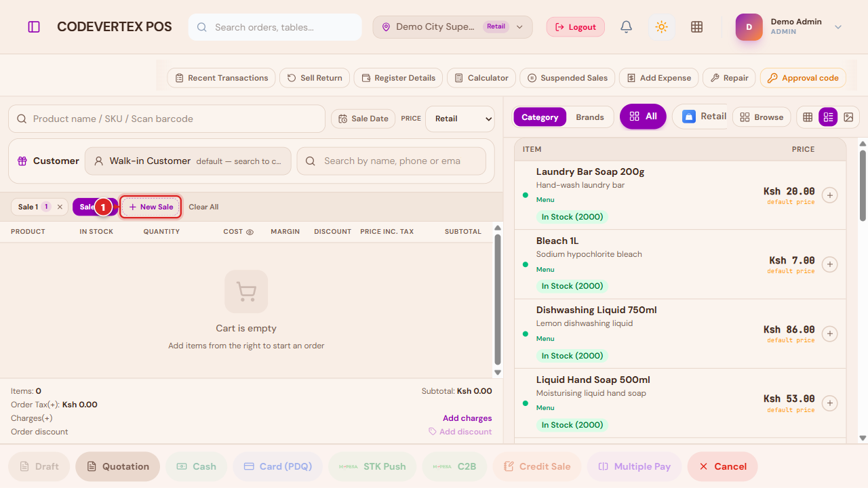
Task: Select the Category toggle
Action: (x=540, y=117)
